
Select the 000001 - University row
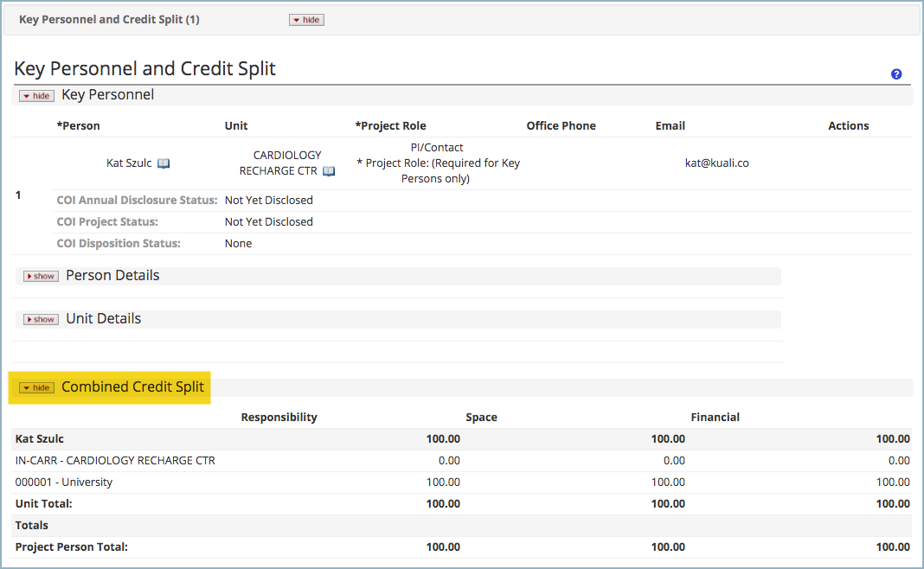pyautogui.click(x=65, y=482)
